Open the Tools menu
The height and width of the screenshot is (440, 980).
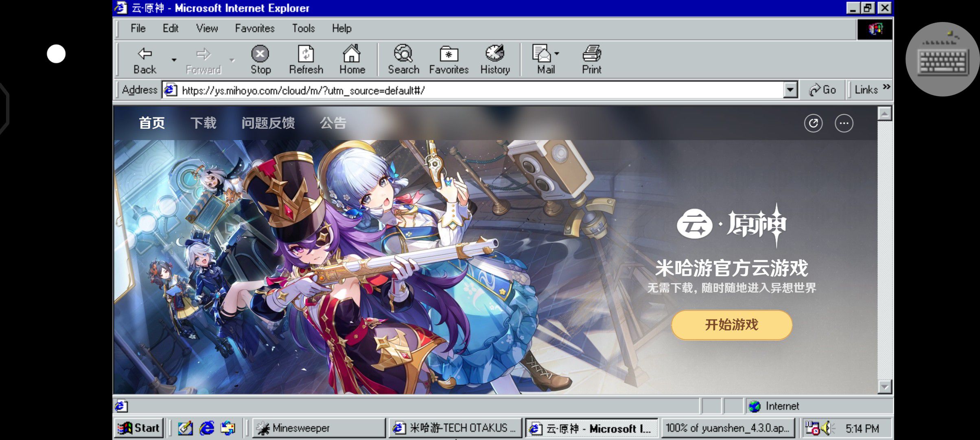303,29
